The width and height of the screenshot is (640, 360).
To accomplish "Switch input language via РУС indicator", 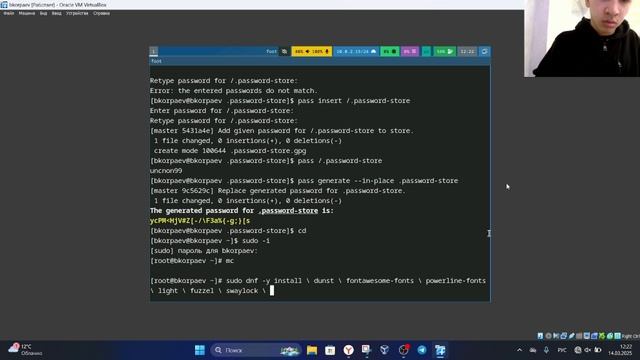I will coord(562,350).
